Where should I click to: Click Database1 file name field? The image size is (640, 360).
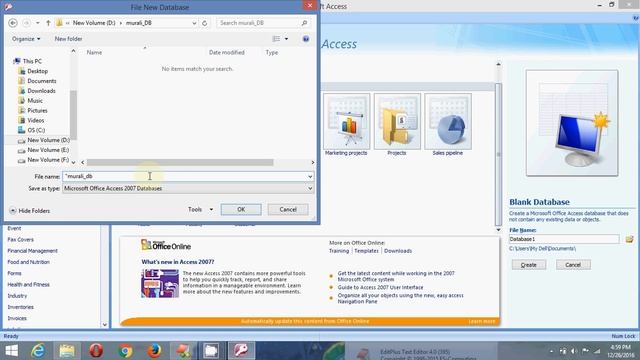pyautogui.click(x=564, y=239)
